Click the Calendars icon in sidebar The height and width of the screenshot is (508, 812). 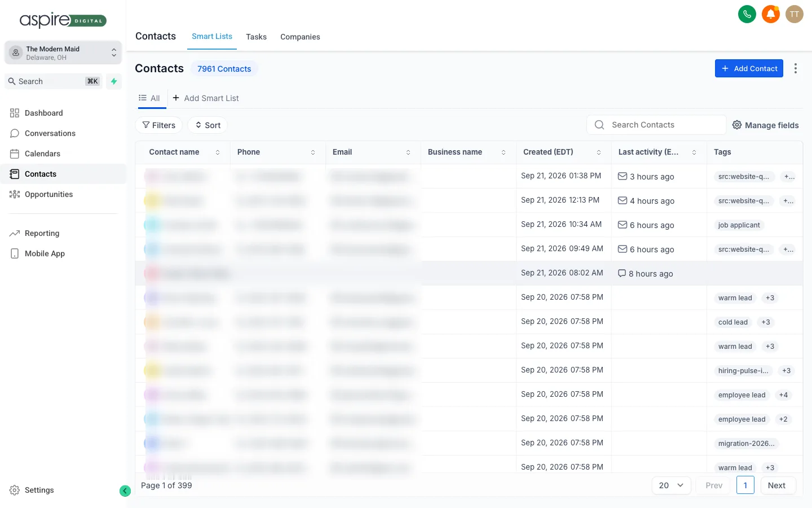tap(15, 154)
